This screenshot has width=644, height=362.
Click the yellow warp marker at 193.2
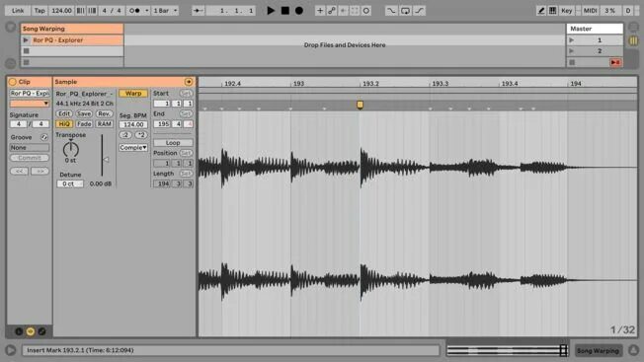(x=360, y=105)
